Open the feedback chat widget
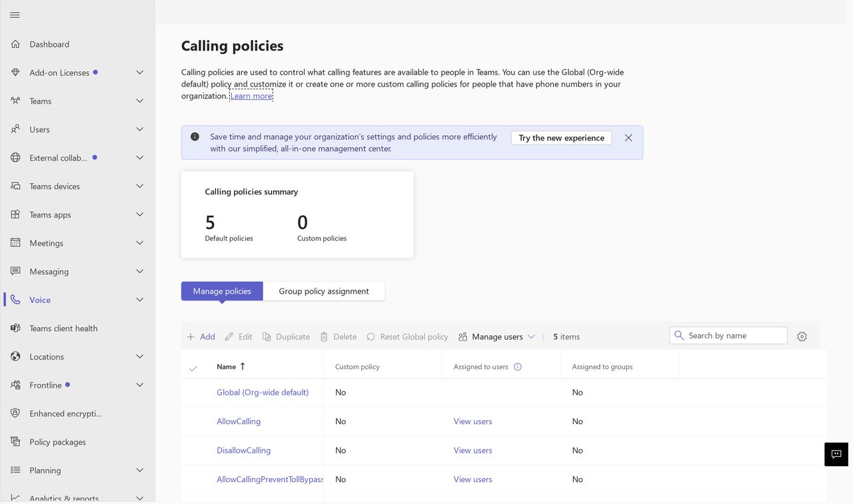 click(x=836, y=454)
